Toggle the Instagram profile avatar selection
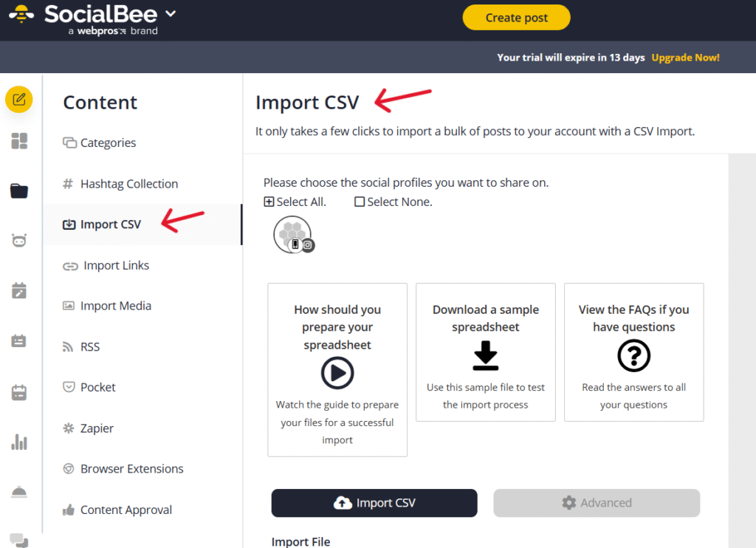The image size is (756, 548). click(x=292, y=235)
